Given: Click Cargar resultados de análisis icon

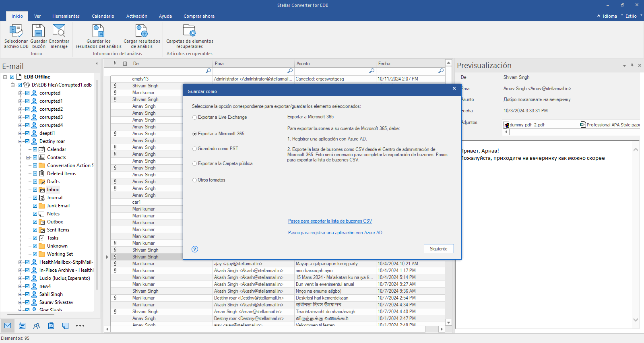Looking at the screenshot, I should pyautogui.click(x=142, y=36).
